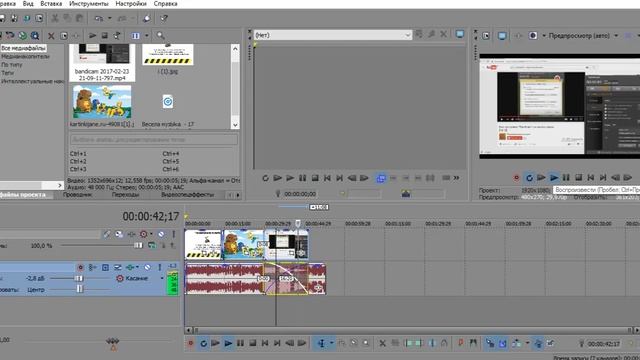Screen dimensions: 640x360
Task: Start media preview in Project Media toolbar
Action: (x=93, y=36)
